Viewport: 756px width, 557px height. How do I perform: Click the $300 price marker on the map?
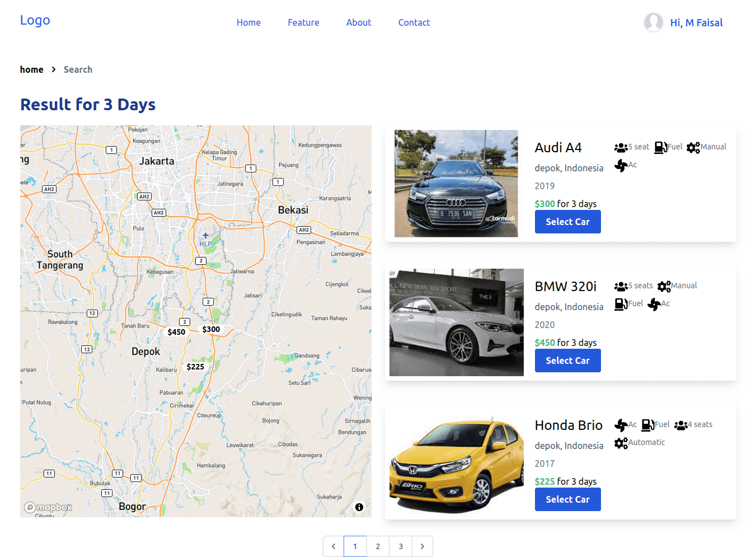point(211,329)
